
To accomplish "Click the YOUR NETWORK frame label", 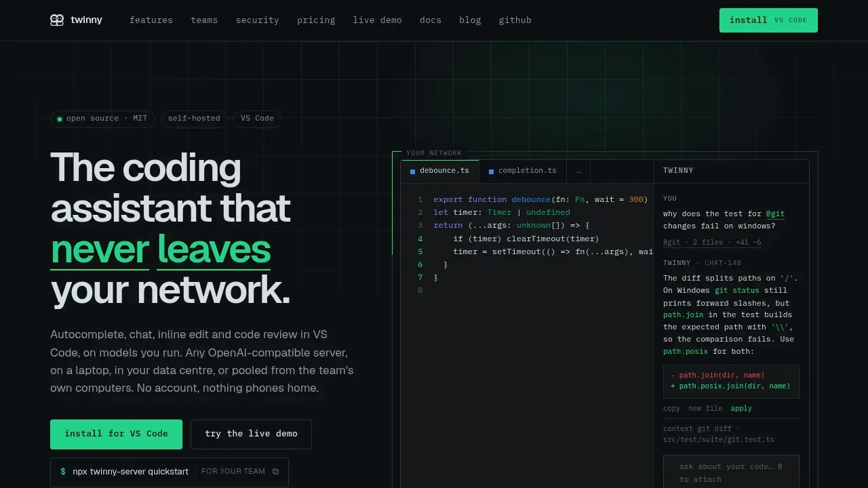I will (434, 153).
